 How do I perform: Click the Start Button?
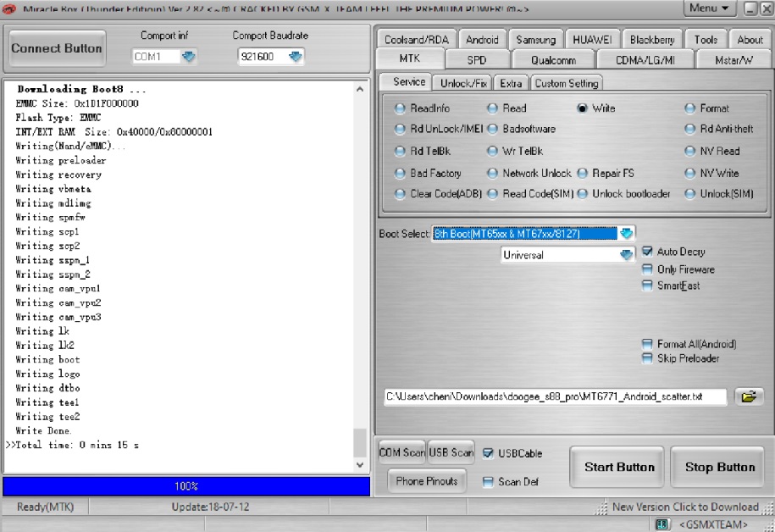pyautogui.click(x=617, y=468)
